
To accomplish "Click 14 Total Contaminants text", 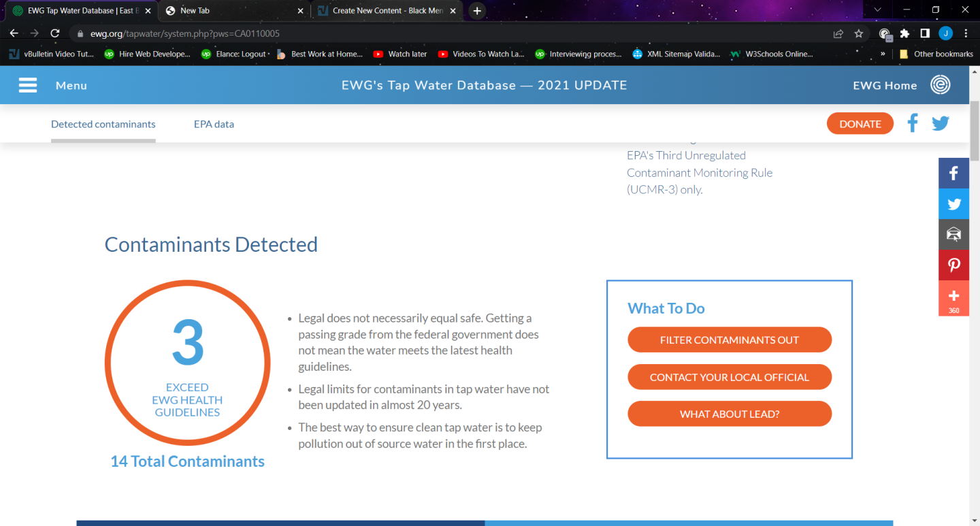I will (x=187, y=461).
